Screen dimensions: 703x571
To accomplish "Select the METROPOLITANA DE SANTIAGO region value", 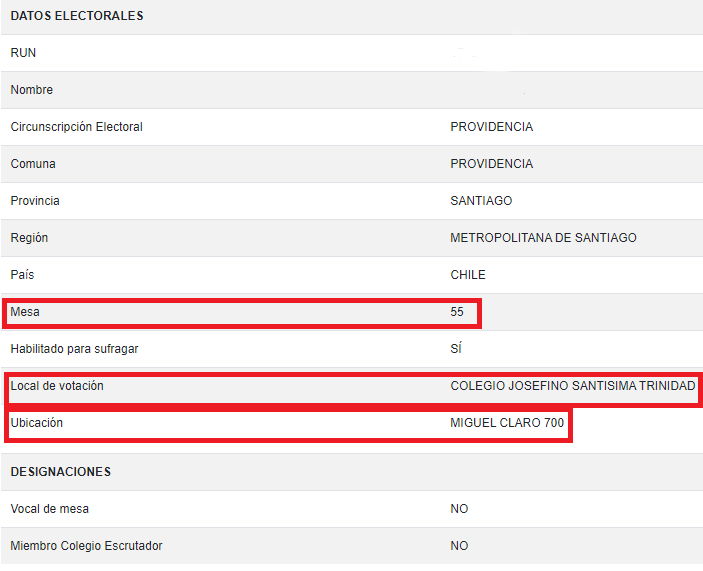I will tap(543, 238).
